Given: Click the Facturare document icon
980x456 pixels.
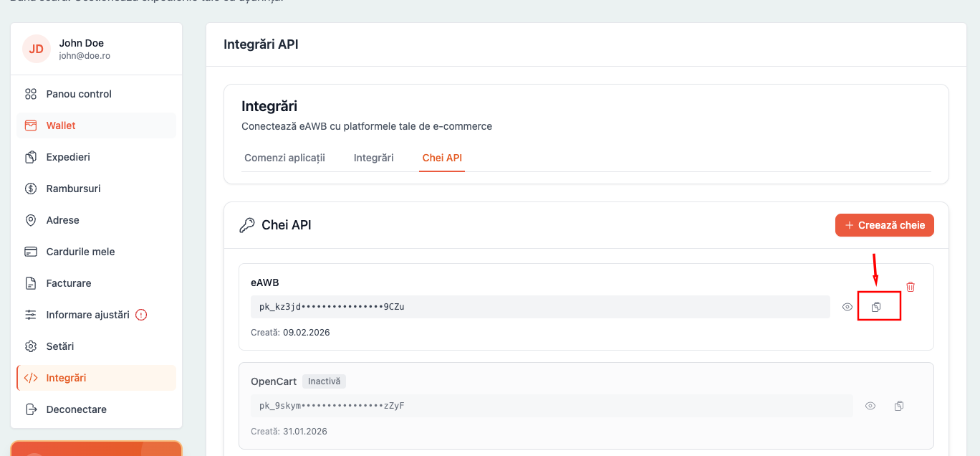Looking at the screenshot, I should pyautogui.click(x=31, y=283).
